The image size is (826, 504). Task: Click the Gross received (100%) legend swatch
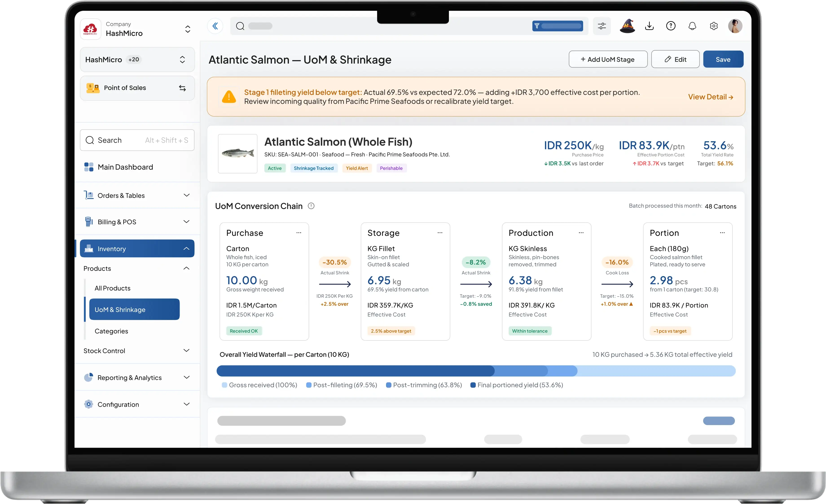(x=225, y=385)
